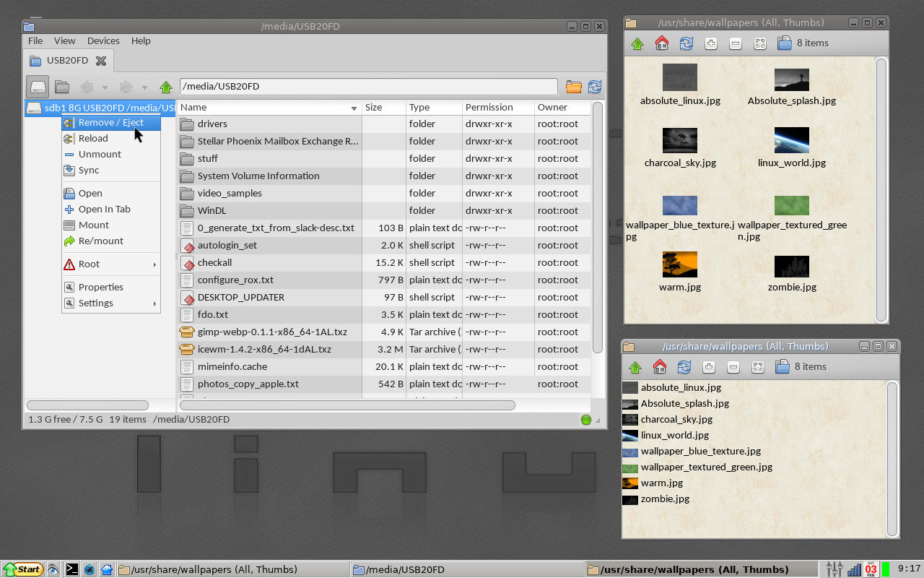Open the Devices menu
Screen dimensions: 924x578
coord(103,40)
